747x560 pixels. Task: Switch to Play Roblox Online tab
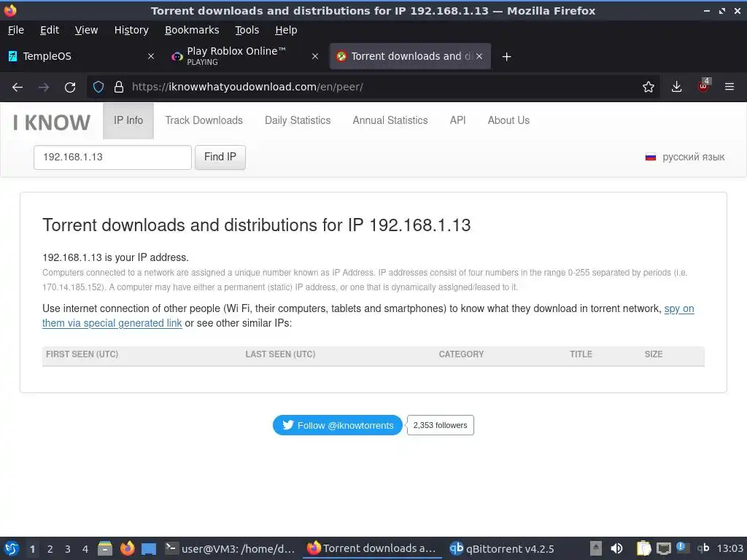pos(245,56)
